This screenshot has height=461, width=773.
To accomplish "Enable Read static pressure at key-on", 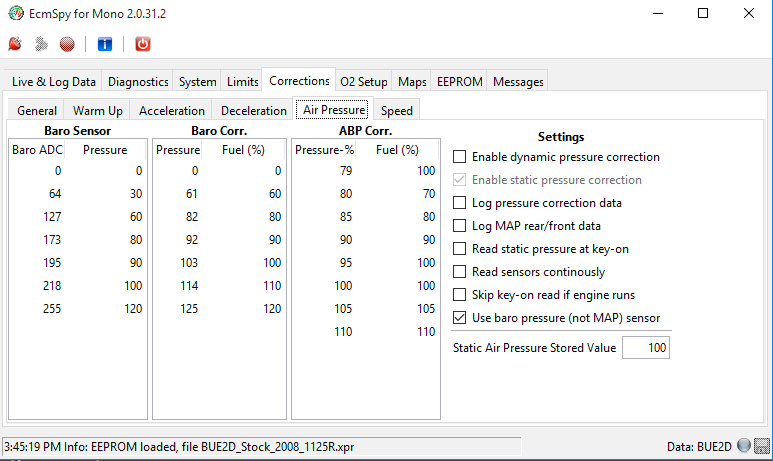I will [x=459, y=249].
